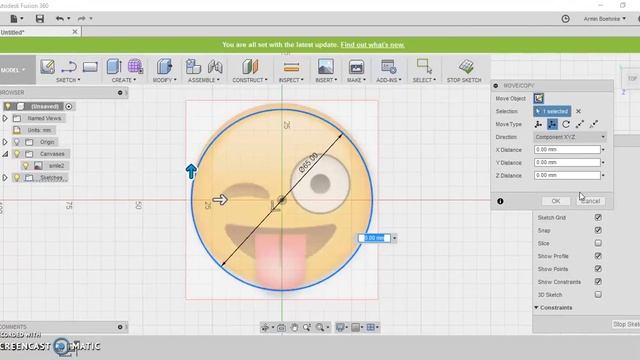Open the Find out what's new link

[x=373, y=44]
